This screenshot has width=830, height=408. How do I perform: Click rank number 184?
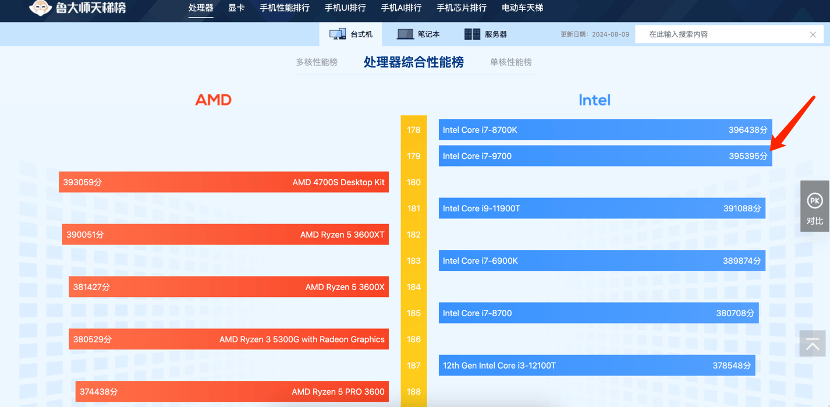413,287
